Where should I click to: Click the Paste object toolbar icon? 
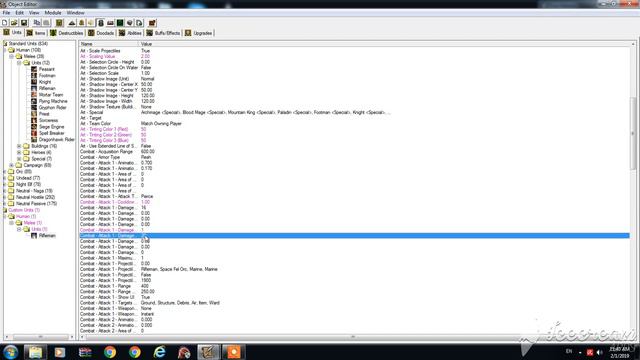46,23
